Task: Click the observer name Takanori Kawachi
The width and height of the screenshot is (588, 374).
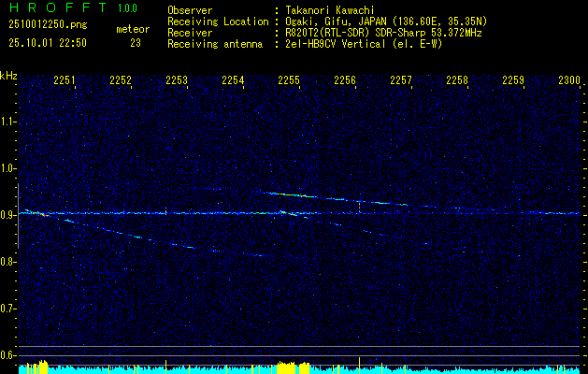Action: (329, 10)
